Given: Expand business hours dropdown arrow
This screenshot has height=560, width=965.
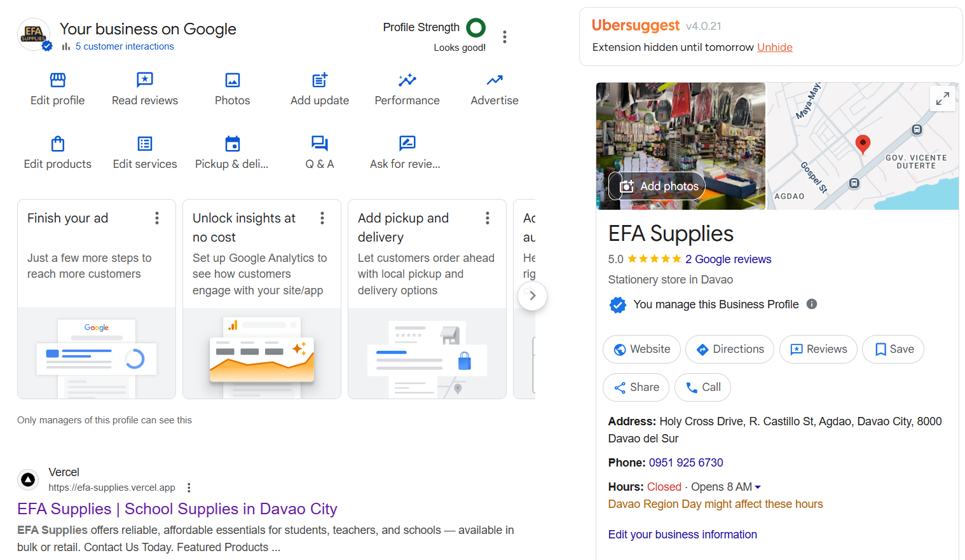Looking at the screenshot, I should pyautogui.click(x=758, y=488).
